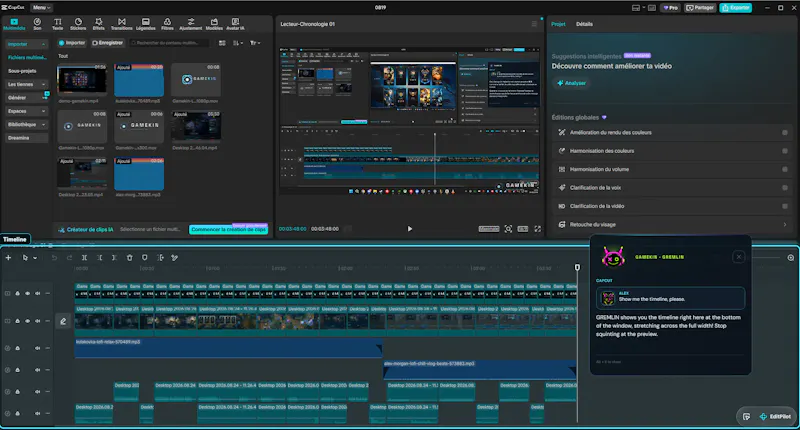Toggle visibility of the Game overlay track
Screen dimensions: 800x430
(x=28, y=293)
